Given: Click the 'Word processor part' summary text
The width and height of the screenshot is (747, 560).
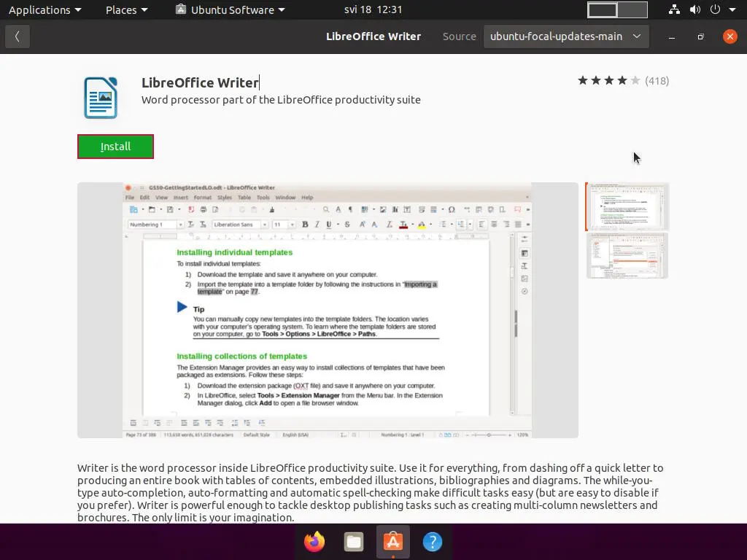Looking at the screenshot, I should pos(281,100).
